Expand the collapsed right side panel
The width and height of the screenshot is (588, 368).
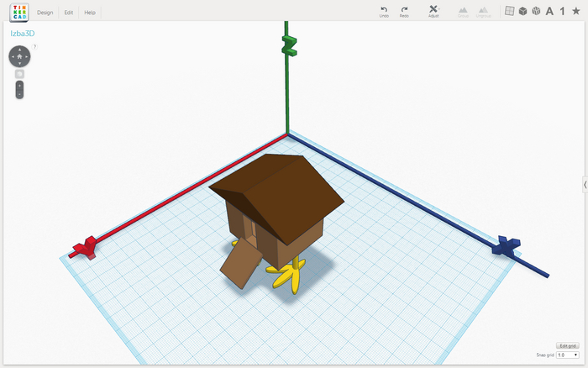584,184
